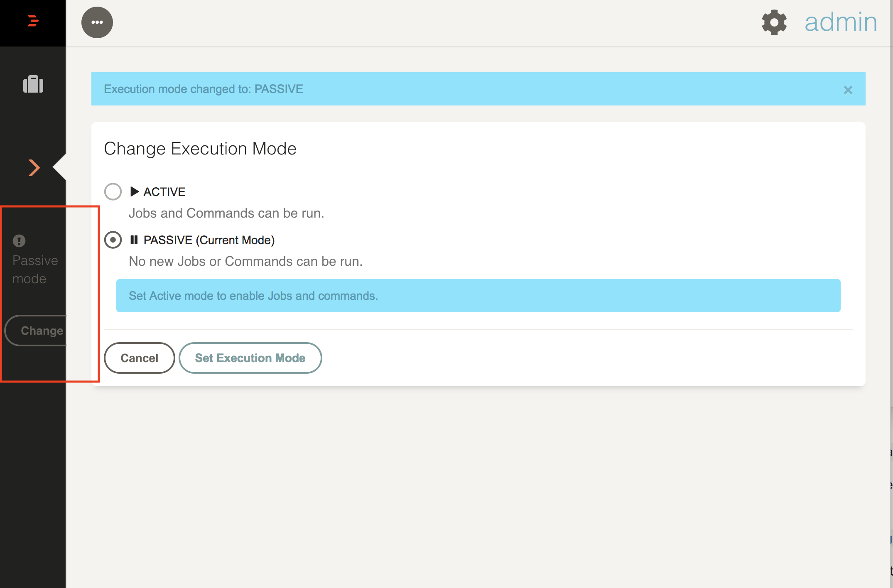
Task: Click the play icon beside ACTIVE
Action: pos(134,191)
